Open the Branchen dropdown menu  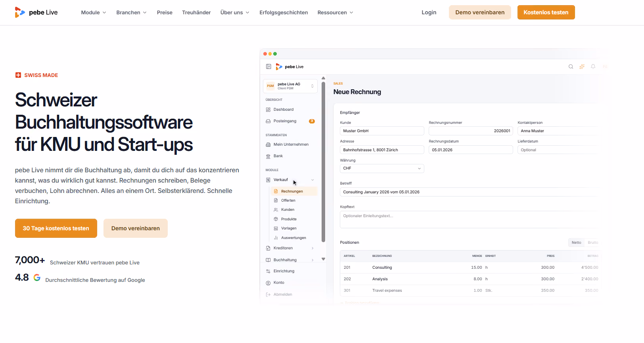pyautogui.click(x=131, y=12)
